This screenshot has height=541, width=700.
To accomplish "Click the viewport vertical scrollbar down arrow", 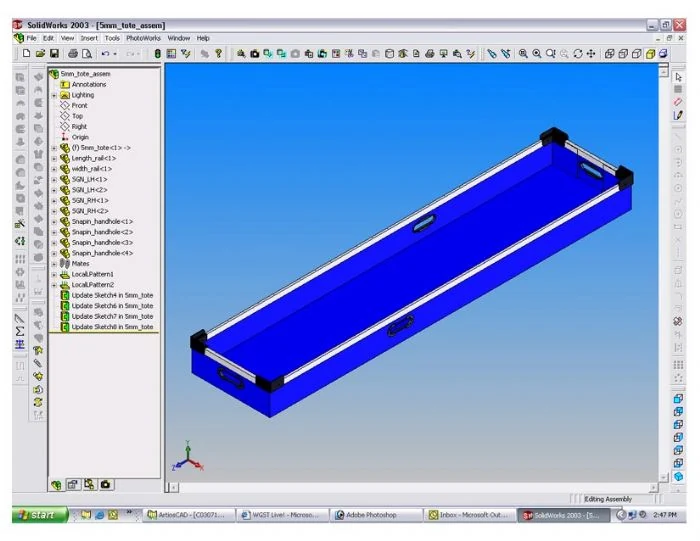I will (663, 477).
